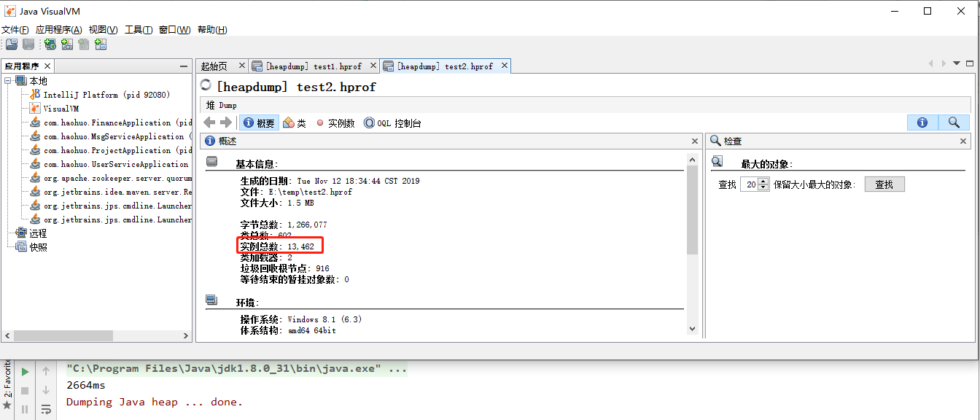Screen dimensions: 980x420
Task: Open the 文件(F) menu
Action: 15,29
